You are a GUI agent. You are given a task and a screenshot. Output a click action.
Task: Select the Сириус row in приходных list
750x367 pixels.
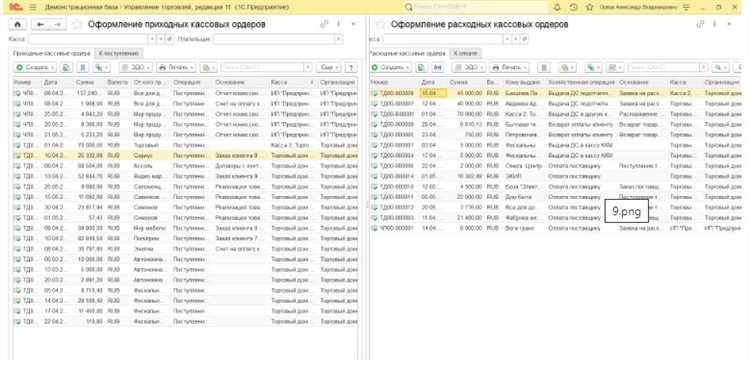tap(185, 156)
